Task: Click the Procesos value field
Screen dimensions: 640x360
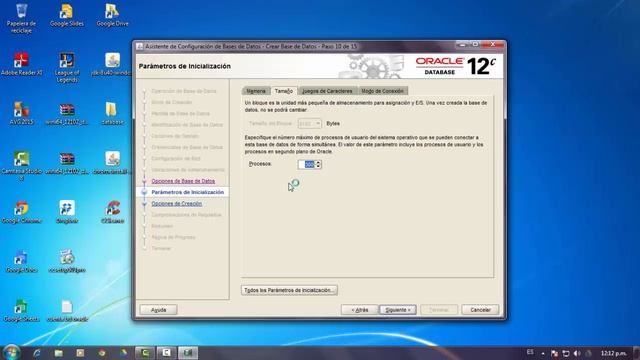Action: (x=307, y=164)
